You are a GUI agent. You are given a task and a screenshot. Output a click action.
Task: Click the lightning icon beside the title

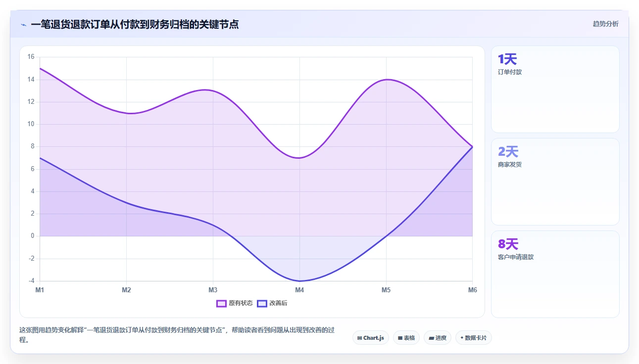[24, 24]
